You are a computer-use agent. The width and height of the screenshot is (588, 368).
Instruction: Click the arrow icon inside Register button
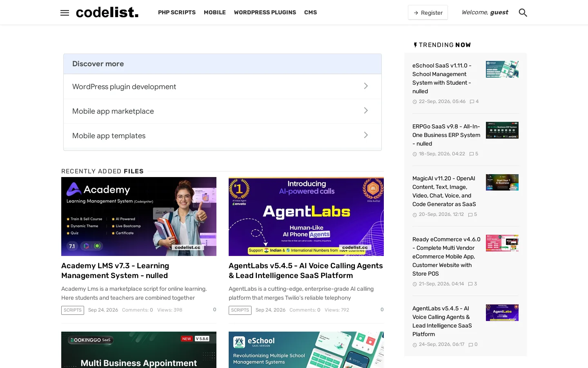[416, 13]
